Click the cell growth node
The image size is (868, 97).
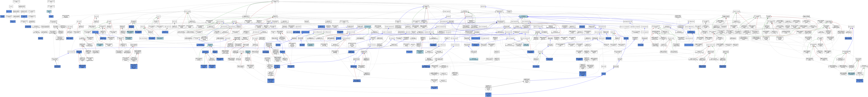(x=143, y=27)
